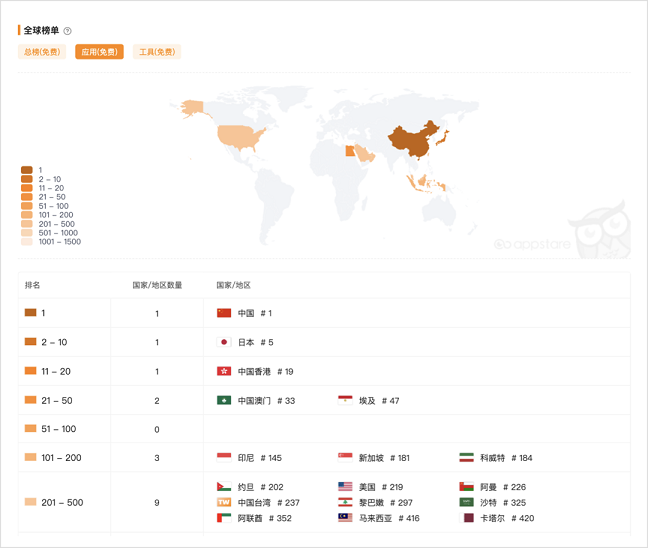Screen dimensions: 648x548
Task: Click the 马来西亚 # 416 entry
Action: pos(389,518)
